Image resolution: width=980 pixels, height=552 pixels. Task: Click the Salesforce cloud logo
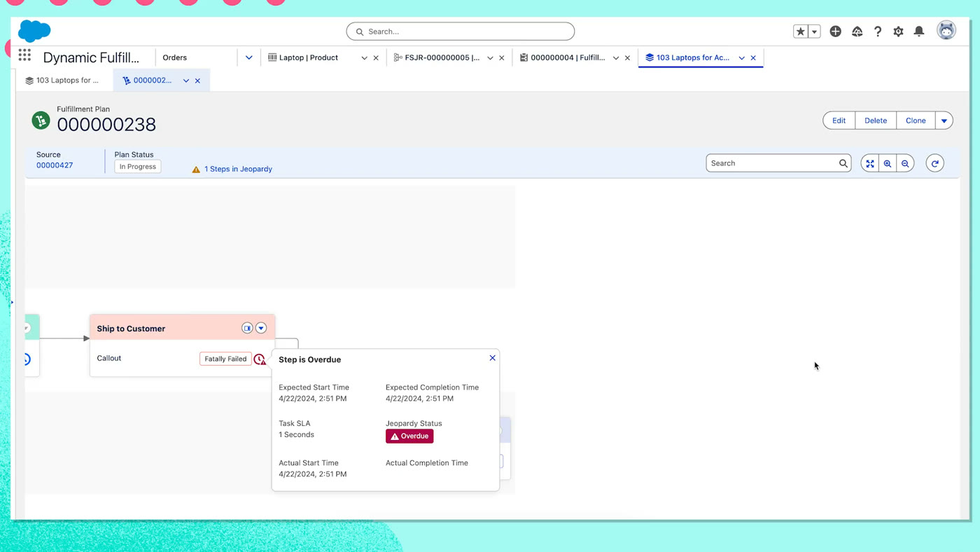[34, 31]
